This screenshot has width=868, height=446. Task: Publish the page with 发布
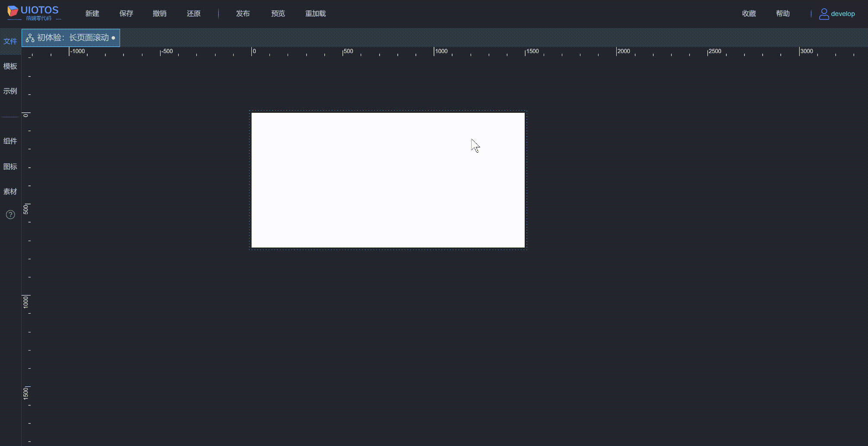(x=243, y=13)
